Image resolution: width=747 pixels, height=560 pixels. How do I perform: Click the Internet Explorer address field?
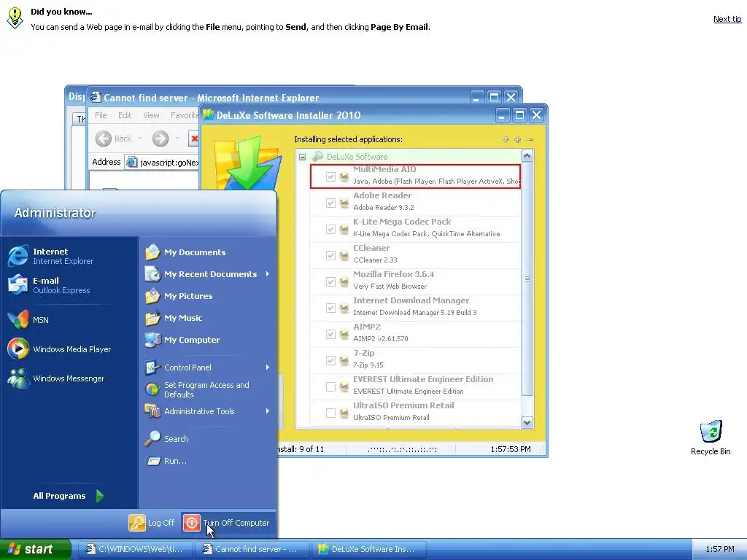162,163
